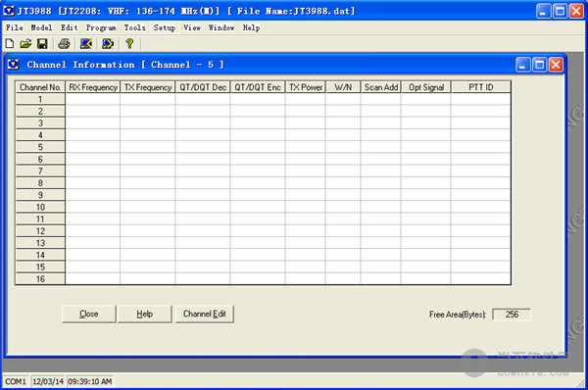The width and height of the screenshot is (588, 390).
Task: Click the yellow question mark help icon
Action: coord(129,44)
